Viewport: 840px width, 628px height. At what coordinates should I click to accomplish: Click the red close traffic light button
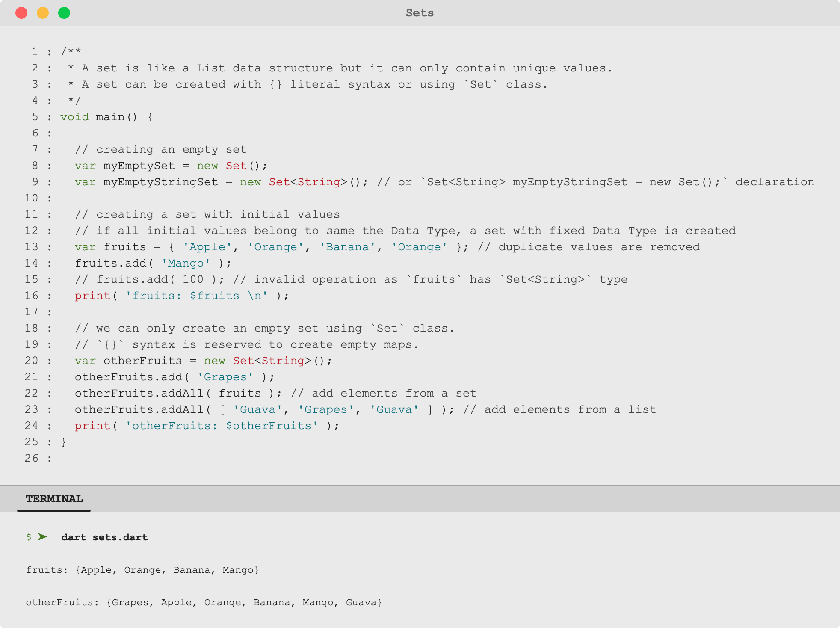21,13
